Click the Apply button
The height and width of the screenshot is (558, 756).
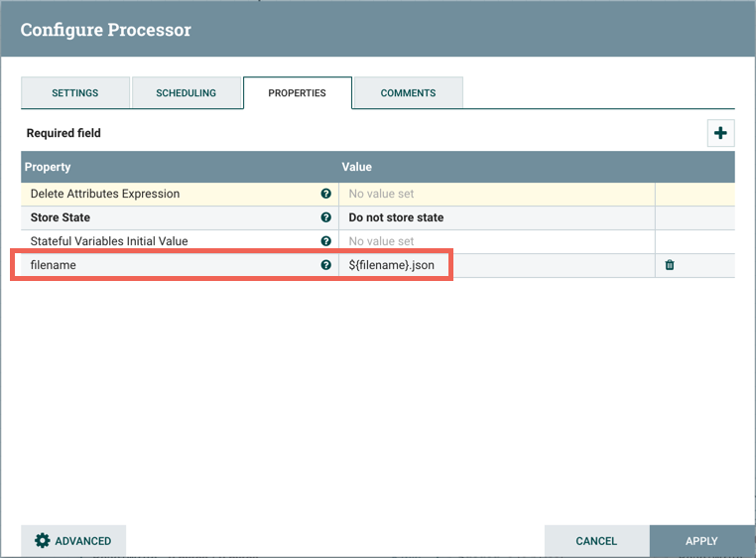coord(701,541)
